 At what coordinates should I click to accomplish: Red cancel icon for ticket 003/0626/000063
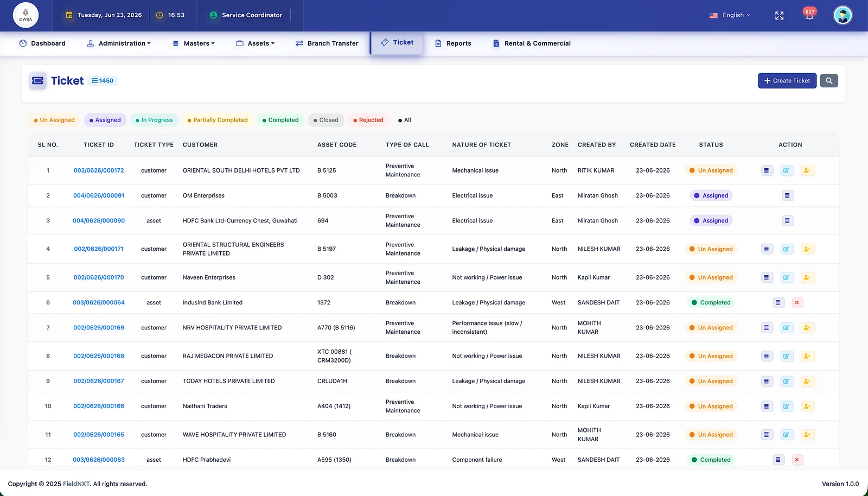[x=797, y=460]
